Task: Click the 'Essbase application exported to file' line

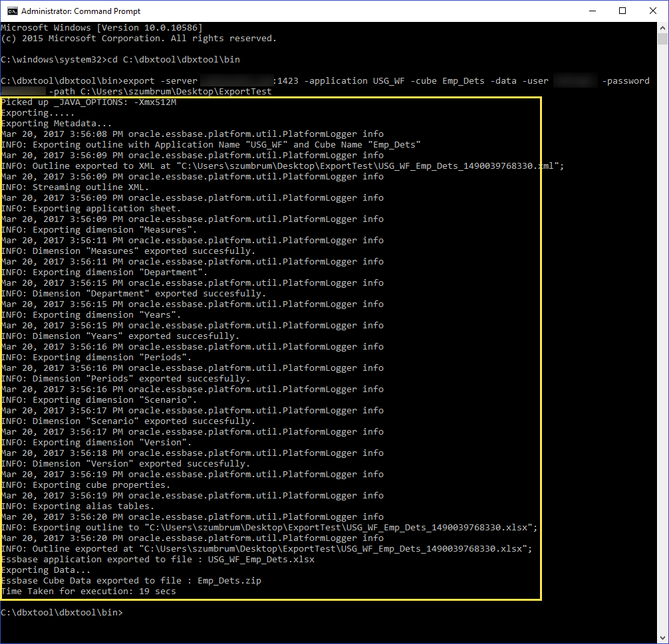Action: tap(158, 559)
